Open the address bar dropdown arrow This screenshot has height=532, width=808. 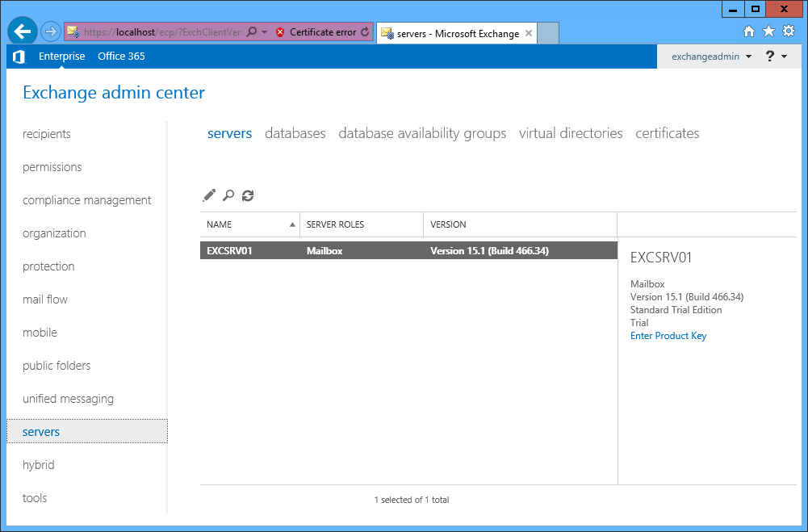pyautogui.click(x=264, y=32)
